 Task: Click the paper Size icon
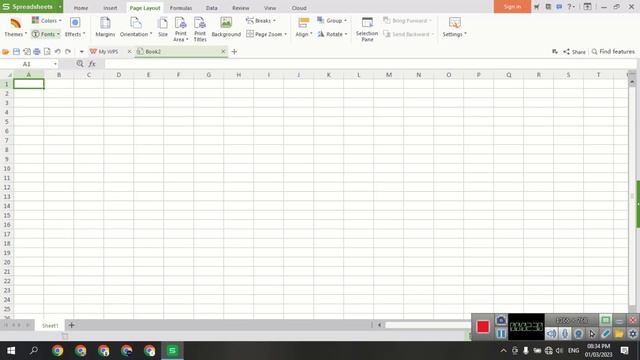[x=163, y=27]
